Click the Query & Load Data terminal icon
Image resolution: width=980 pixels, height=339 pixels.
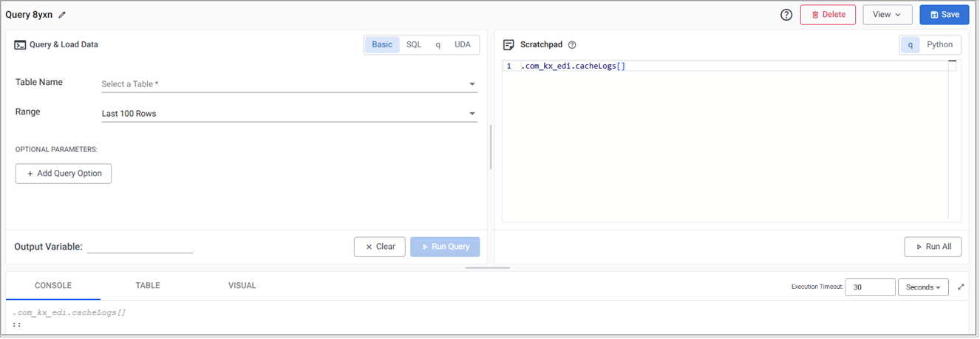pyautogui.click(x=21, y=45)
